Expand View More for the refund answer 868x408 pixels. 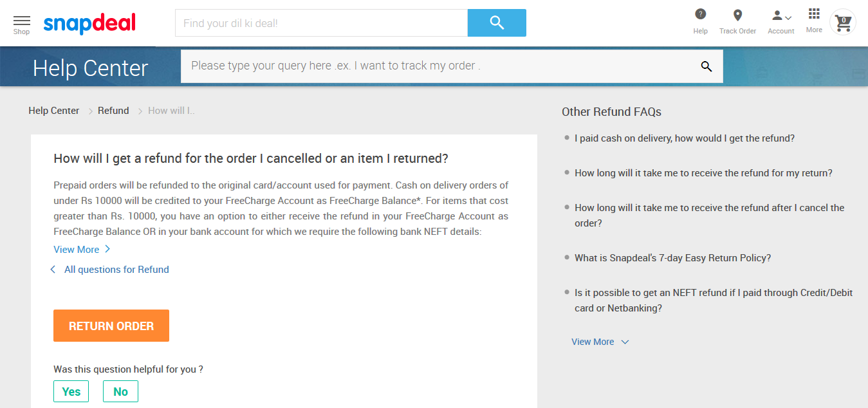tap(77, 249)
